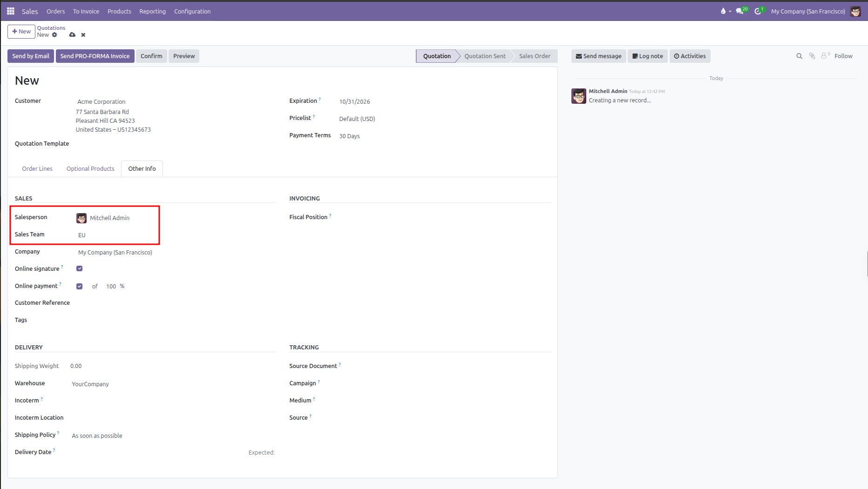Open the debug droplet icon in navbar
The height and width of the screenshot is (489, 868).
click(723, 11)
